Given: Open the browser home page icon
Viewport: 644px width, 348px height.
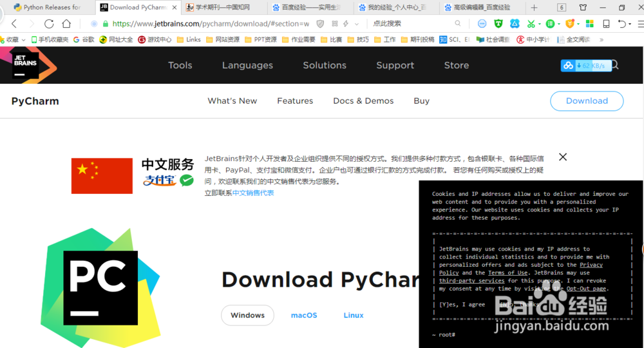Looking at the screenshot, I should tap(66, 24).
